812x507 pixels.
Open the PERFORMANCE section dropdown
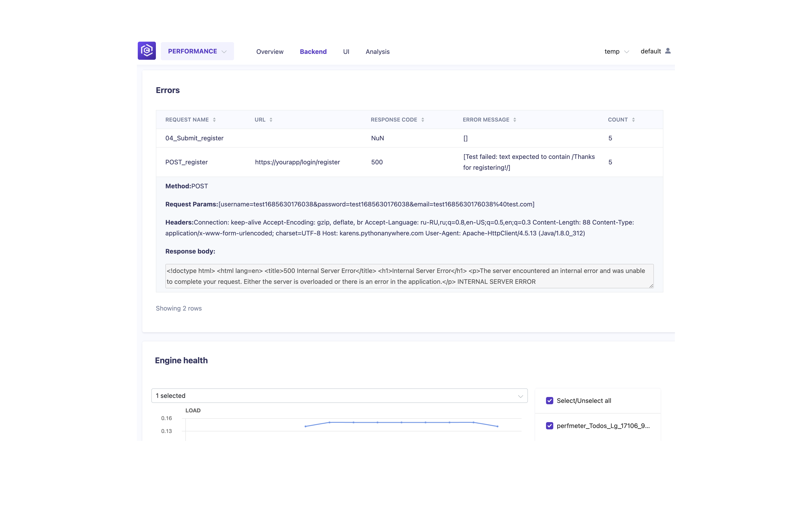coord(197,51)
